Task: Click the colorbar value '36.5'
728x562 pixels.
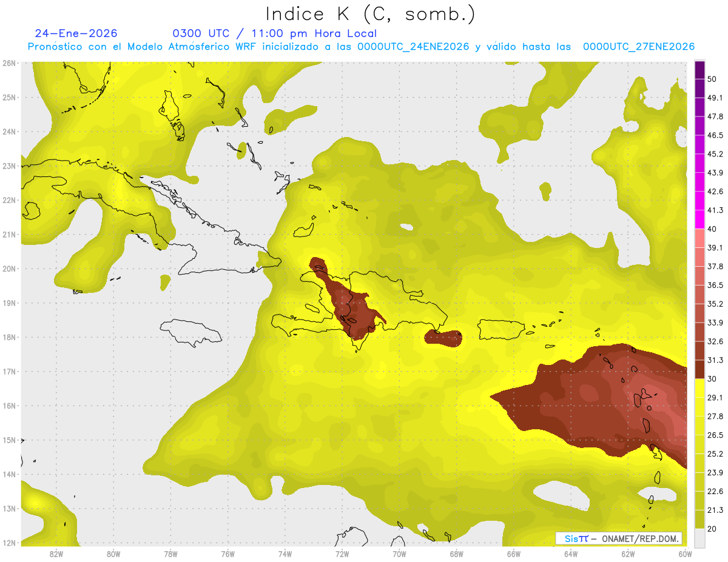Action: (x=715, y=285)
